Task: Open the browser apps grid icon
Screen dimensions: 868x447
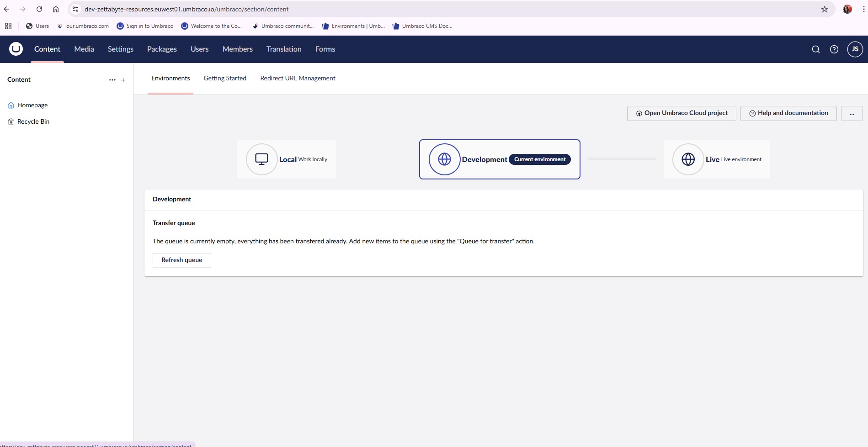Action: [x=8, y=26]
